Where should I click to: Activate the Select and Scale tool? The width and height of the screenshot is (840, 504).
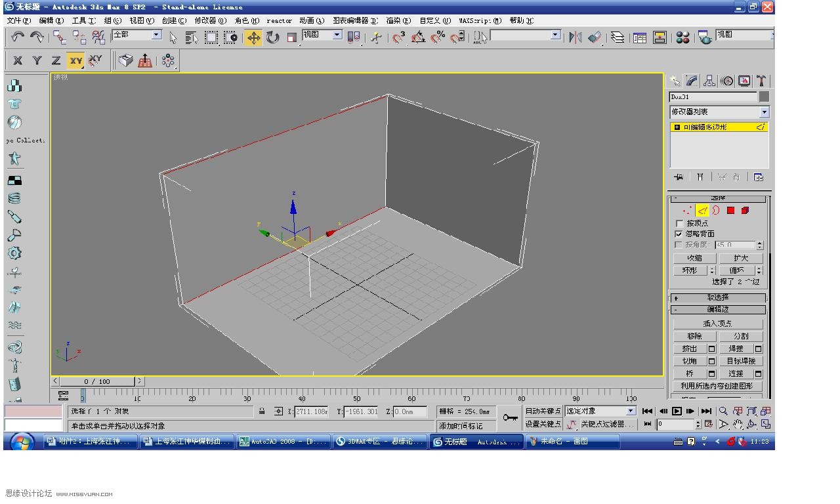click(292, 37)
